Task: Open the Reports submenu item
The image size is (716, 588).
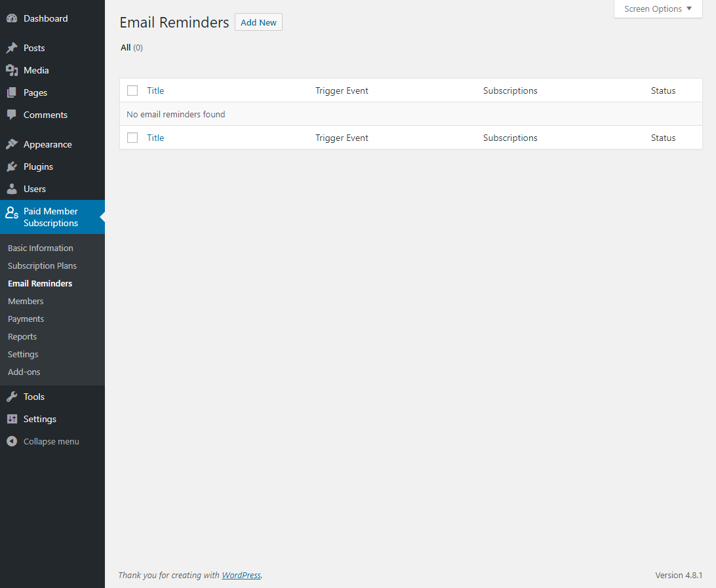Action: pos(22,337)
